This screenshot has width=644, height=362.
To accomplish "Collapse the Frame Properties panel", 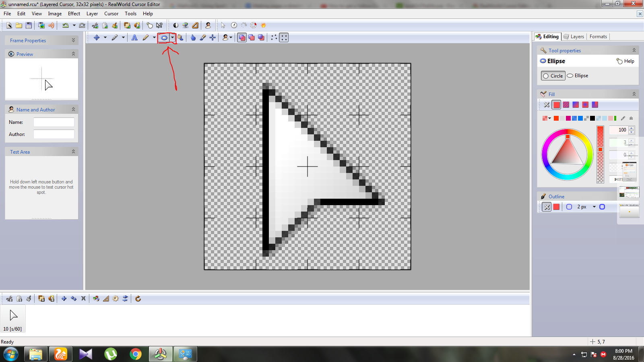I will pyautogui.click(x=73, y=40).
